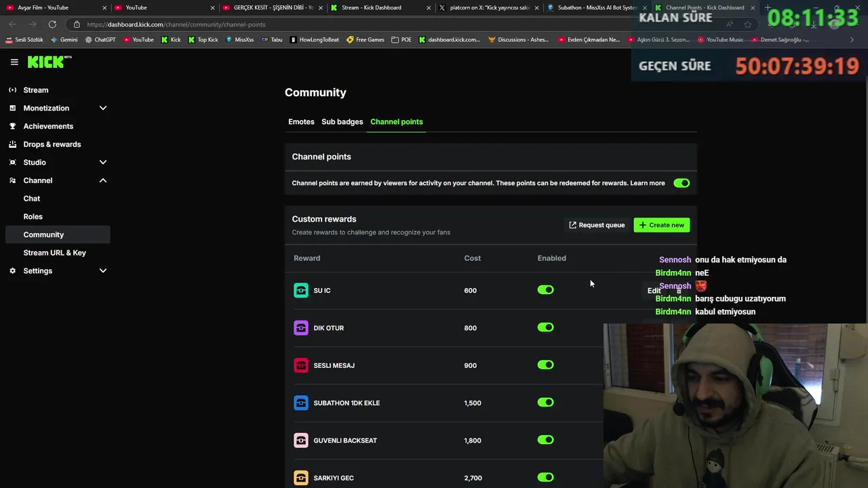Click the SESLI MESAJ reward icon

pos(300,365)
